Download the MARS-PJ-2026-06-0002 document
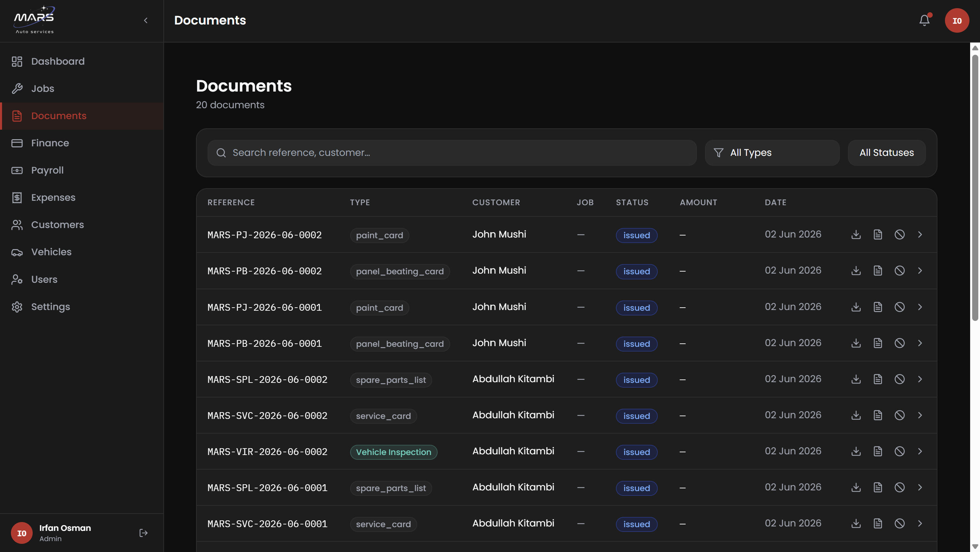The width and height of the screenshot is (980, 552). (856, 235)
